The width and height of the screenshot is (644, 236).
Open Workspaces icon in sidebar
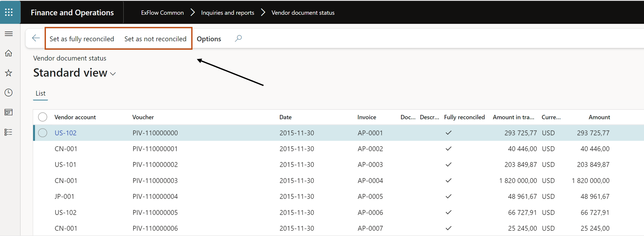9,112
